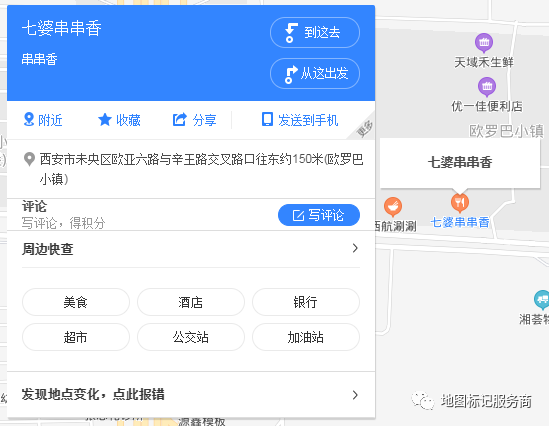
Task: Select the 美食 quick search option
Action: pyautogui.click(x=76, y=302)
